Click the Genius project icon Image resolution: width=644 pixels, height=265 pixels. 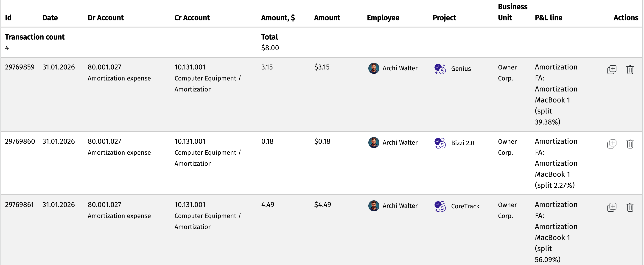tap(440, 69)
